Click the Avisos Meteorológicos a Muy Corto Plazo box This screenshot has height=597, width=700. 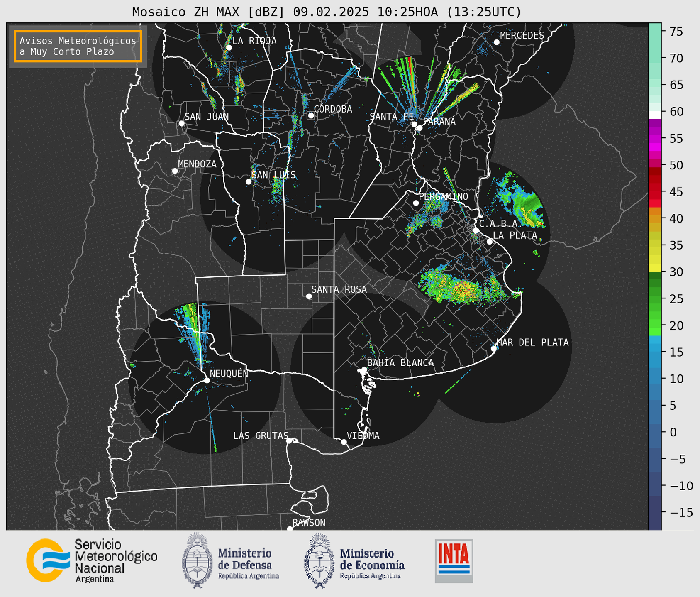78,46
